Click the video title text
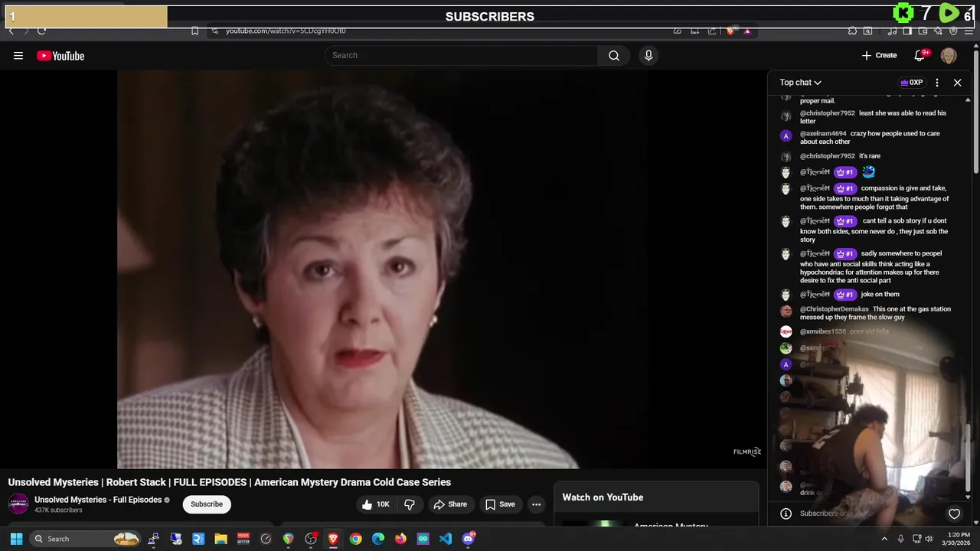 [230, 482]
